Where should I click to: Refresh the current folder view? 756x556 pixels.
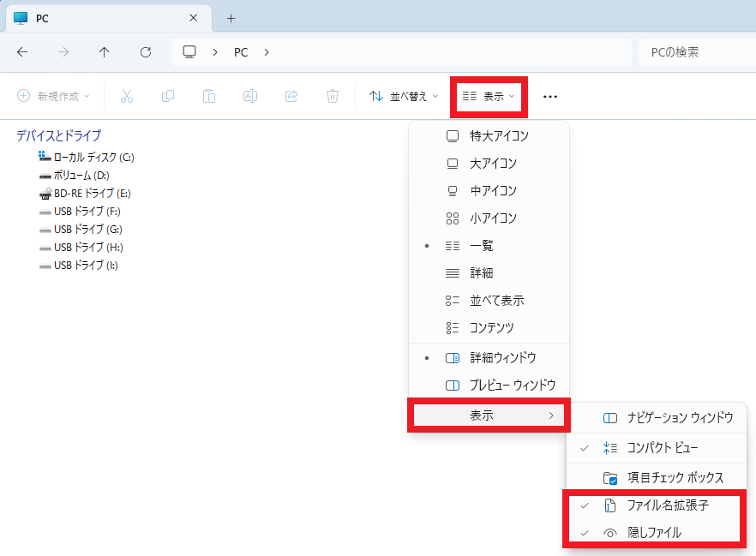146,52
